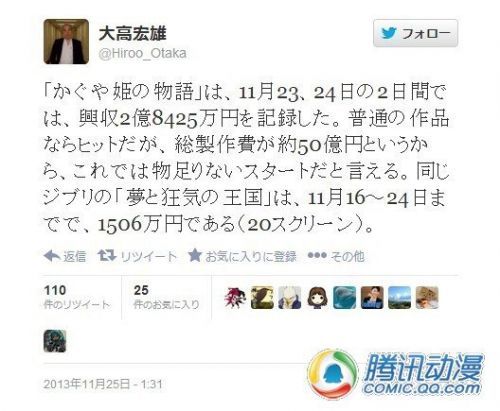Open the 2013年11月25日 timestamp link
The image size is (500, 411).
103,384
